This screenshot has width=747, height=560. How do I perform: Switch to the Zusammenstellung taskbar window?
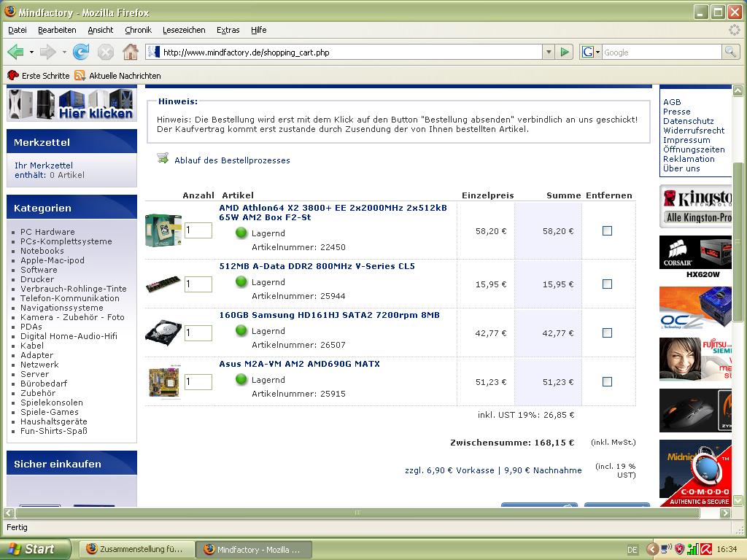[136, 549]
